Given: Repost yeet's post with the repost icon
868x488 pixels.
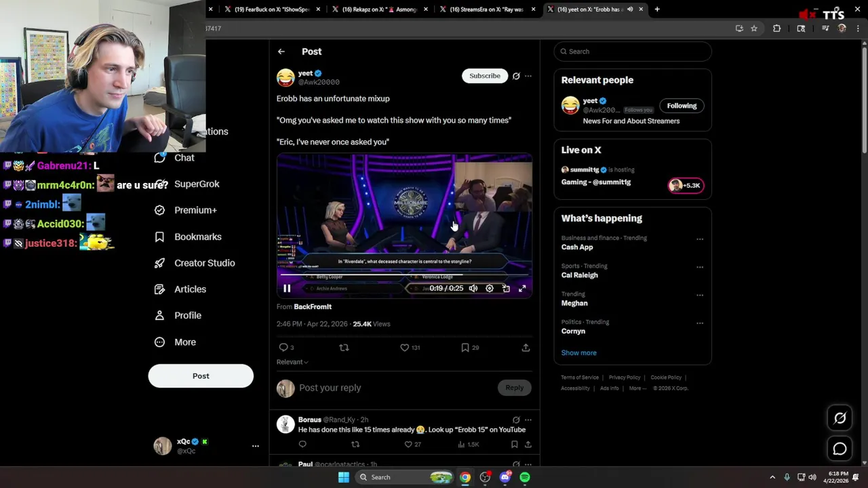Looking at the screenshot, I should tap(344, 348).
